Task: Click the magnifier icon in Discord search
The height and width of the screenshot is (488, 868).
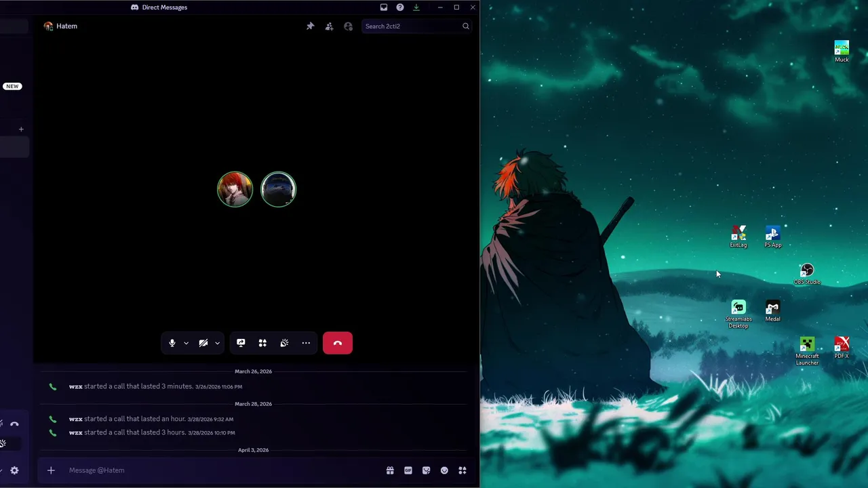Action: [x=466, y=26]
